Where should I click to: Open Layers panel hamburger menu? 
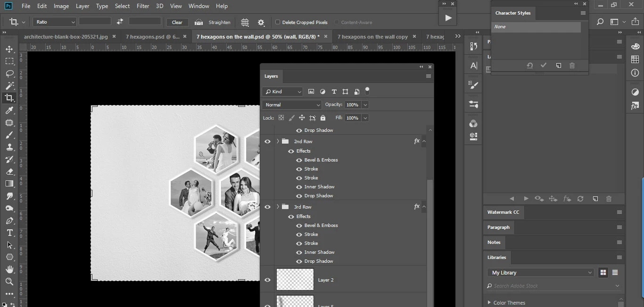click(428, 76)
